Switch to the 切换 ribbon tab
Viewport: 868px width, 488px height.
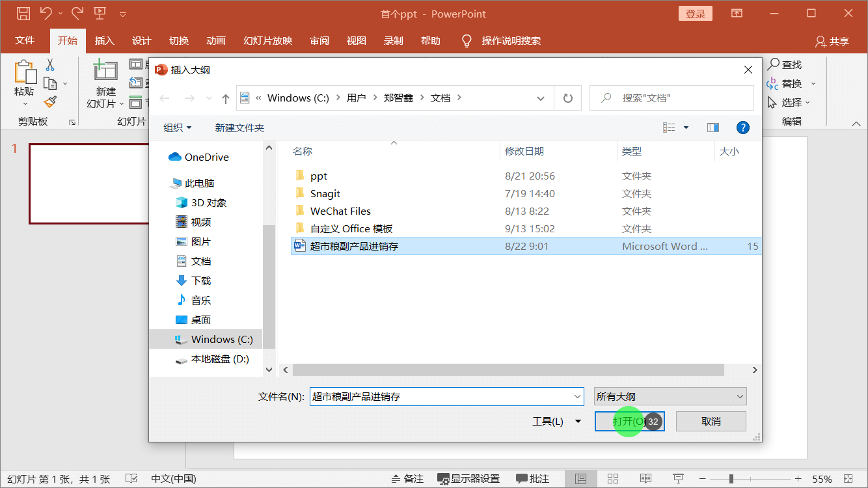[179, 40]
